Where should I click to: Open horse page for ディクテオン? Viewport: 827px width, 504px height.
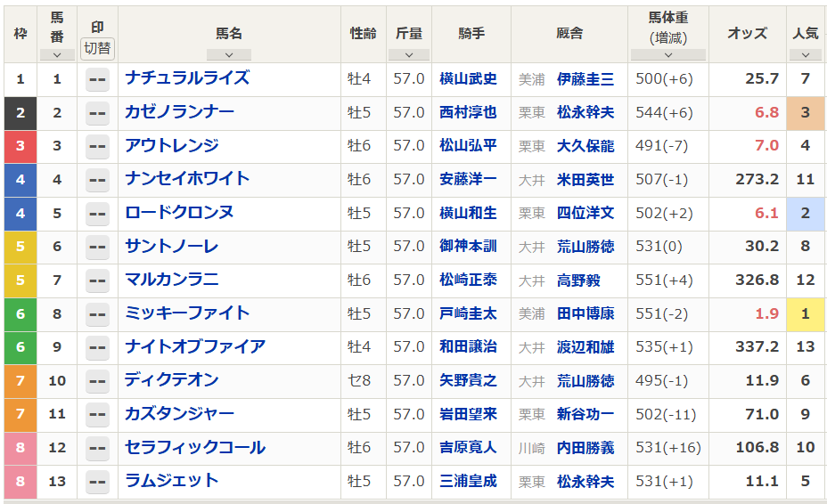(x=172, y=380)
